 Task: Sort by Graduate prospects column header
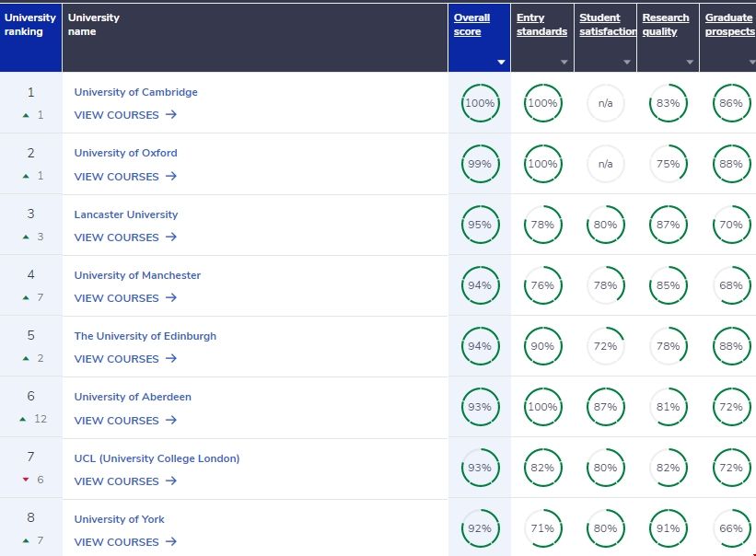[x=728, y=25]
